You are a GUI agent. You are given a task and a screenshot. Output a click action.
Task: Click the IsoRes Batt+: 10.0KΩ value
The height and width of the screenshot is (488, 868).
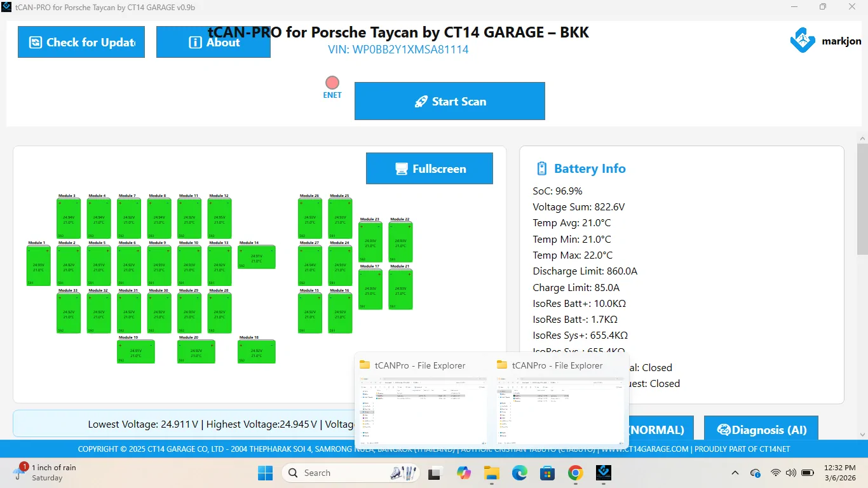coord(580,303)
